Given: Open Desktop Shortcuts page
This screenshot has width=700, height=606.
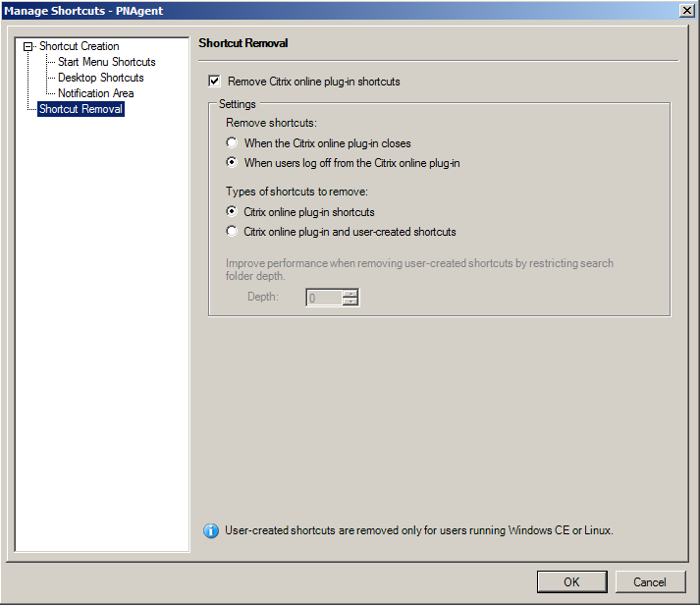Looking at the screenshot, I should tap(101, 78).
